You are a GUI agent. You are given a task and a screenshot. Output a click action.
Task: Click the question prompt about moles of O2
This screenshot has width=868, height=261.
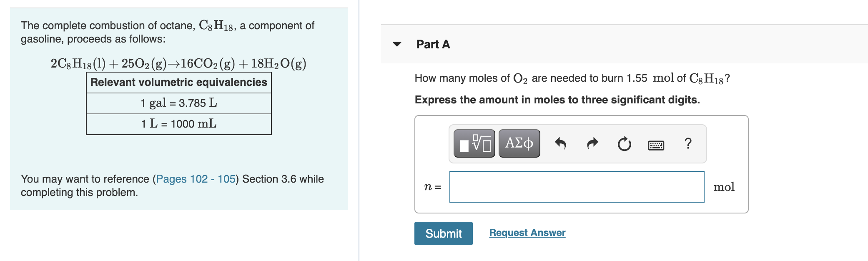pos(571,78)
